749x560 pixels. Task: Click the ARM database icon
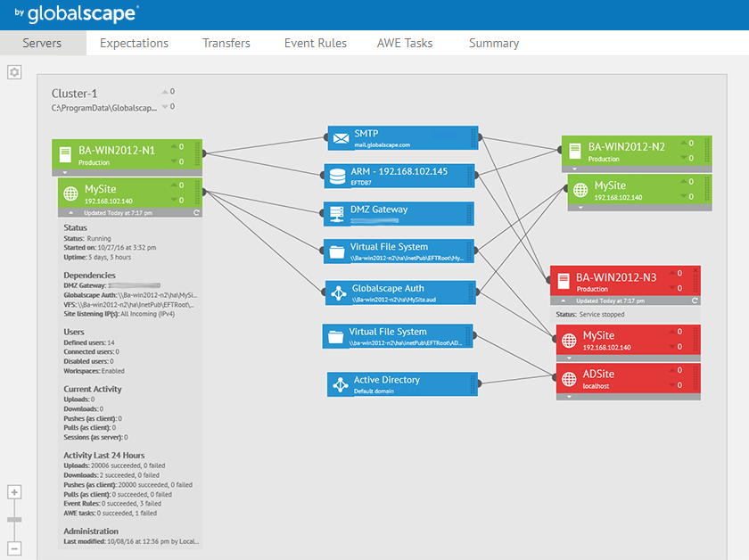point(337,177)
